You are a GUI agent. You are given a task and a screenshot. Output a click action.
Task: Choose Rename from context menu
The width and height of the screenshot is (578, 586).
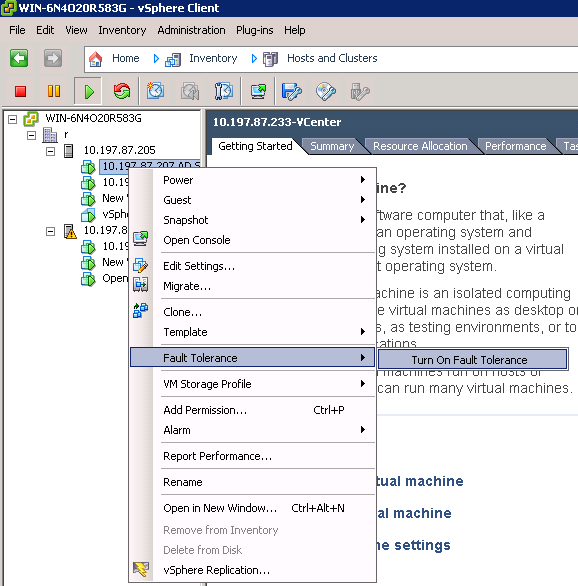(253, 482)
